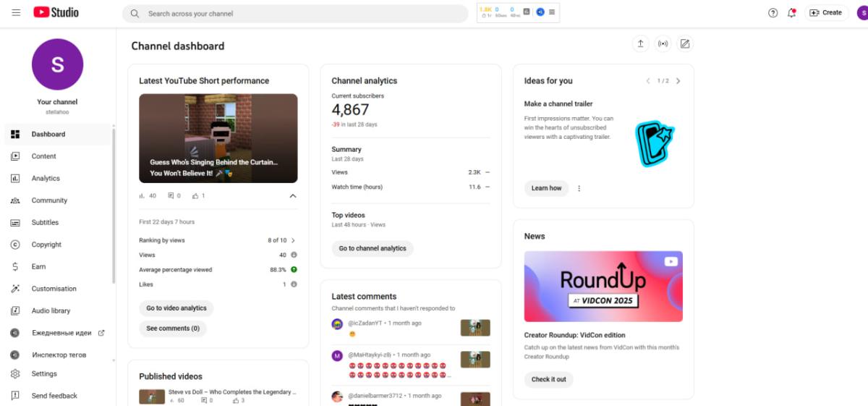Go to next idea with right chevron
868x406 pixels.
pos(678,81)
